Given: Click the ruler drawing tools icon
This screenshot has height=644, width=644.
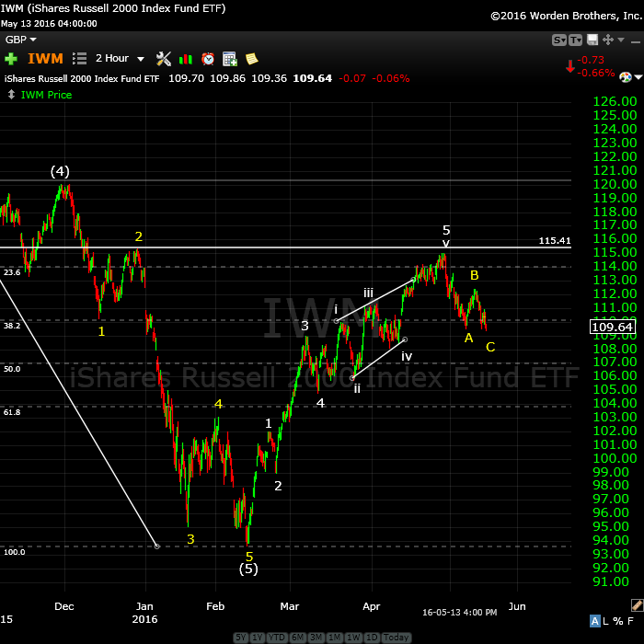Looking at the screenshot, I should click(637, 605).
